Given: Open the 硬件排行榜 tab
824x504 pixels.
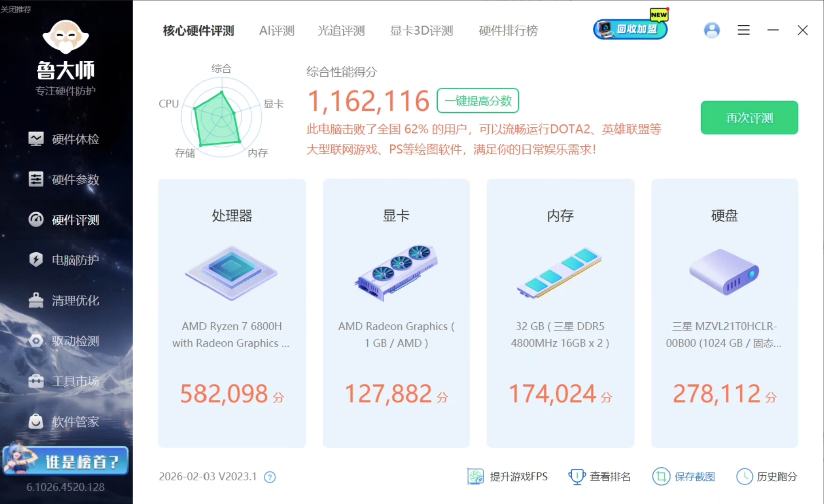Looking at the screenshot, I should [x=508, y=31].
